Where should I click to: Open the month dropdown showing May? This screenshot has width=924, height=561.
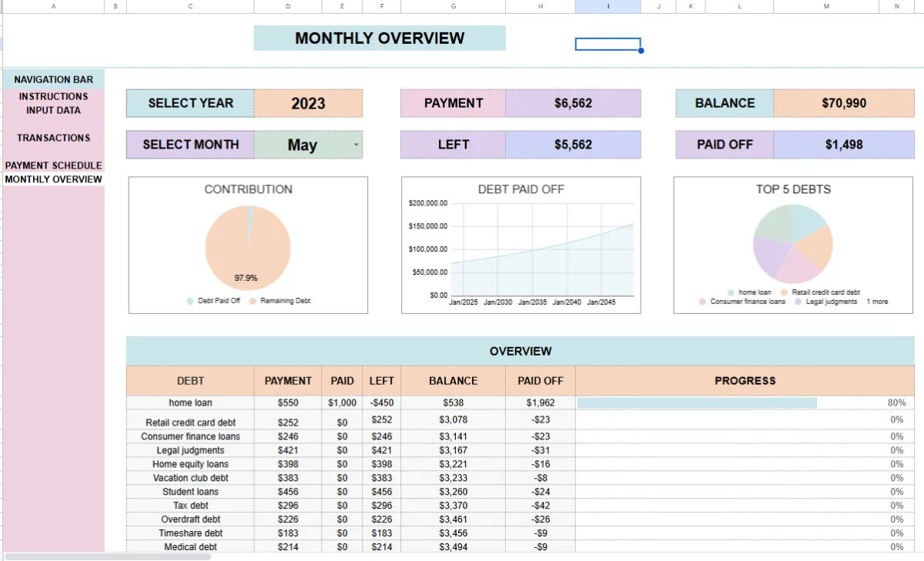point(355,145)
